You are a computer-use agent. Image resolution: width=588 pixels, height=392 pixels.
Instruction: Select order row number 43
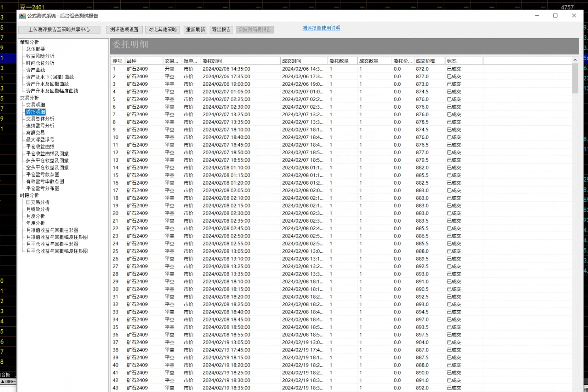pos(341,388)
